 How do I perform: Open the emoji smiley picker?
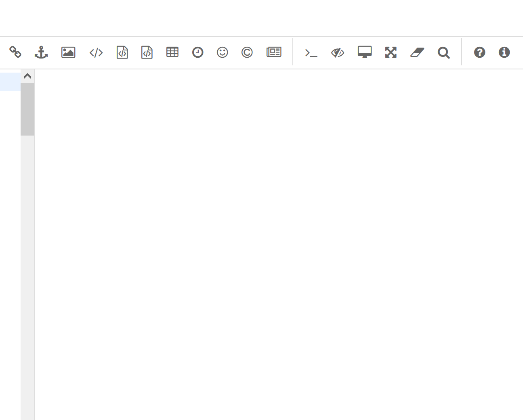click(222, 52)
